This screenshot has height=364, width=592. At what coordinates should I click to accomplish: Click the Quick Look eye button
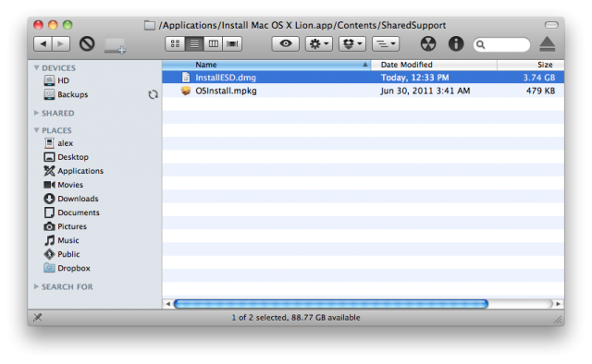[x=286, y=43]
